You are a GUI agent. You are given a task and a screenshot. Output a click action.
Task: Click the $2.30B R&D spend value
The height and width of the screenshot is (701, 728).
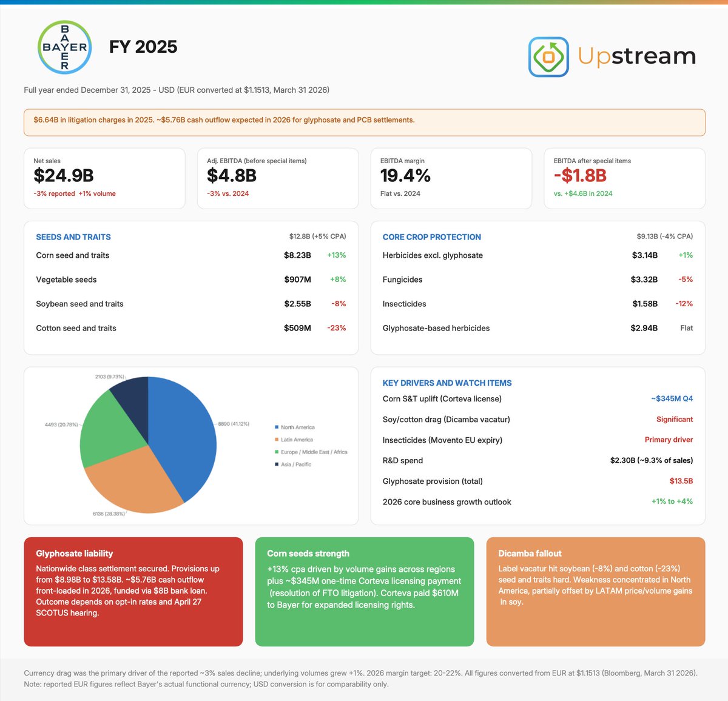[652, 460]
